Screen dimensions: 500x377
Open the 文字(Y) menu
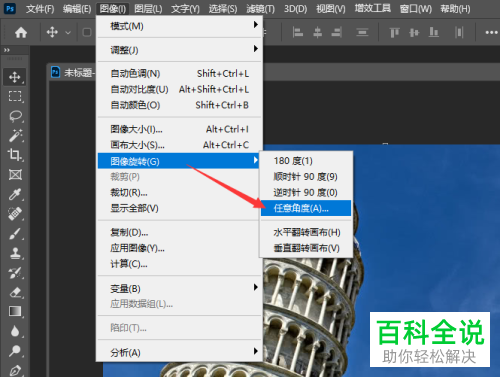point(185,9)
